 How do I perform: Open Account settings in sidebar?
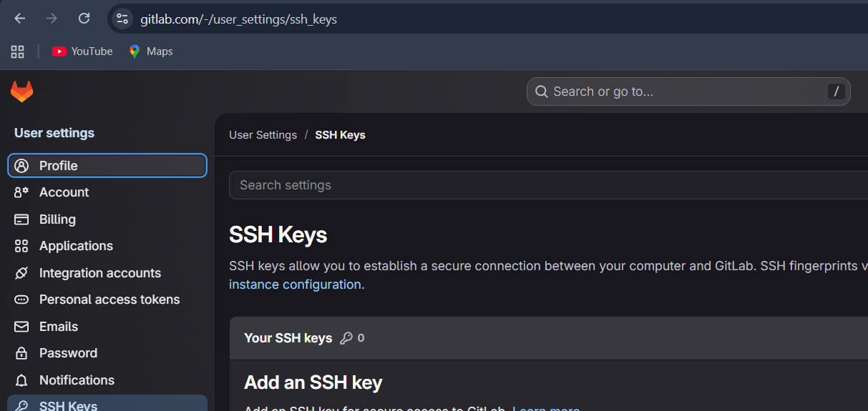(107, 192)
